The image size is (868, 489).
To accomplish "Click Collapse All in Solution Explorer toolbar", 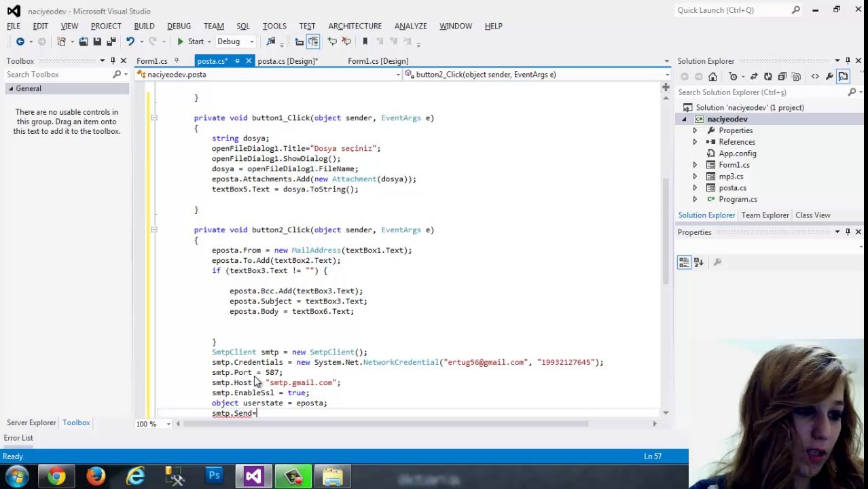I will point(782,77).
